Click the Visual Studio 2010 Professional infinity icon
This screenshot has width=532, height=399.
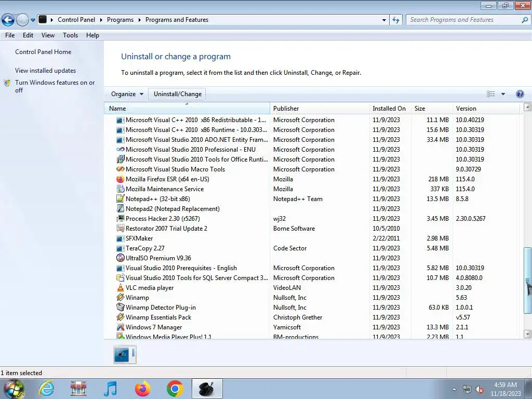(120, 149)
